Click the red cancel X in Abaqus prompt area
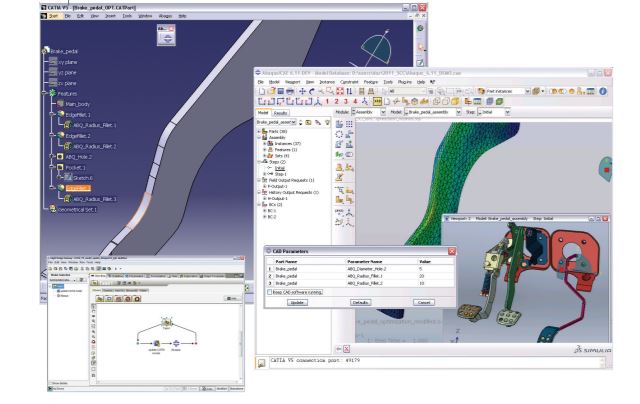The width and height of the screenshot is (640, 404). point(347,349)
